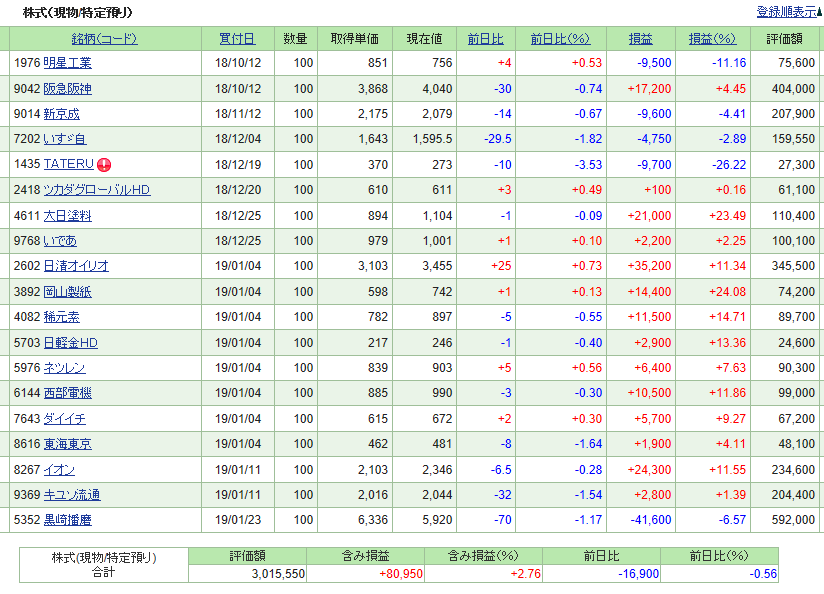824x594 pixels.
Task: Select 新京成 purchase date 18/11/12
Action: pos(238,114)
